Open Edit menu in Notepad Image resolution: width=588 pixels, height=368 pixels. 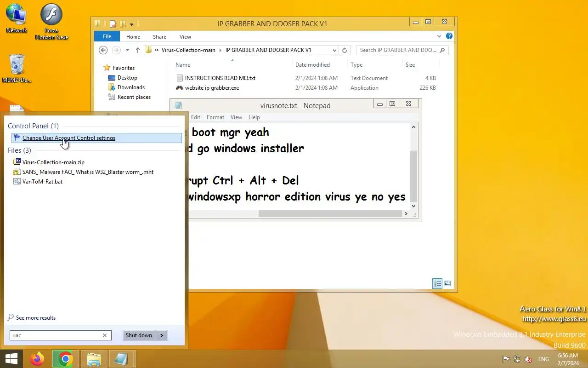pos(196,117)
